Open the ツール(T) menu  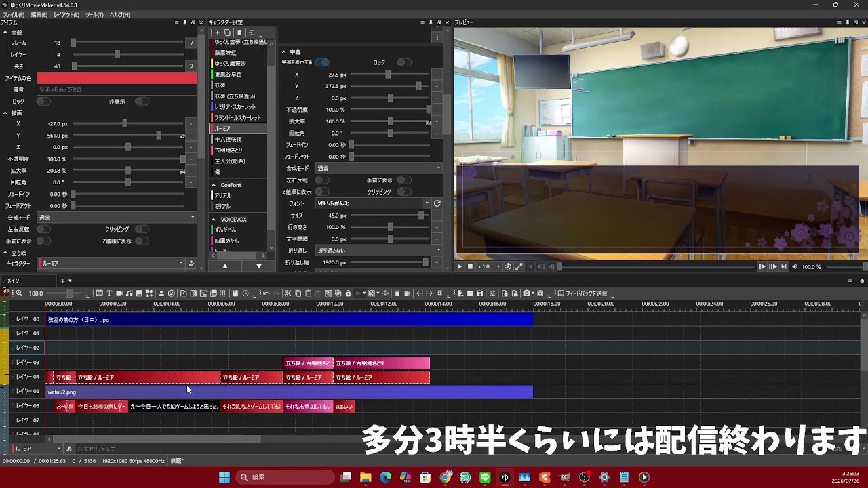pyautogui.click(x=94, y=14)
